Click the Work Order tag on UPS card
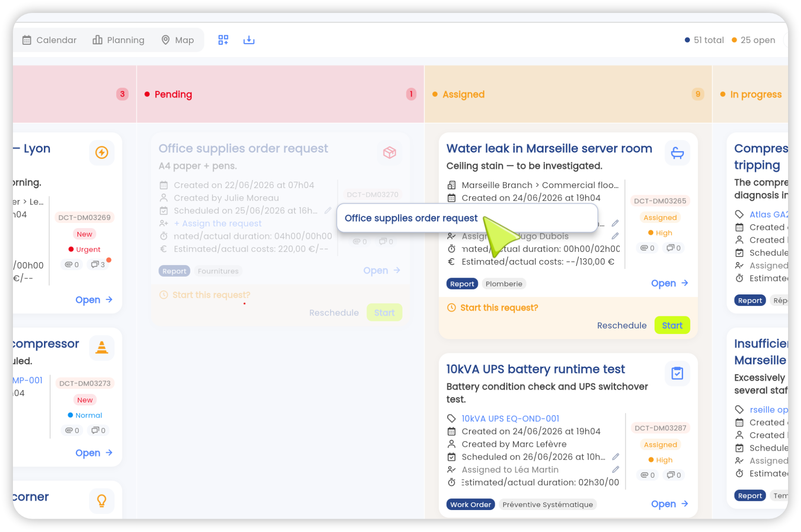 pyautogui.click(x=471, y=504)
